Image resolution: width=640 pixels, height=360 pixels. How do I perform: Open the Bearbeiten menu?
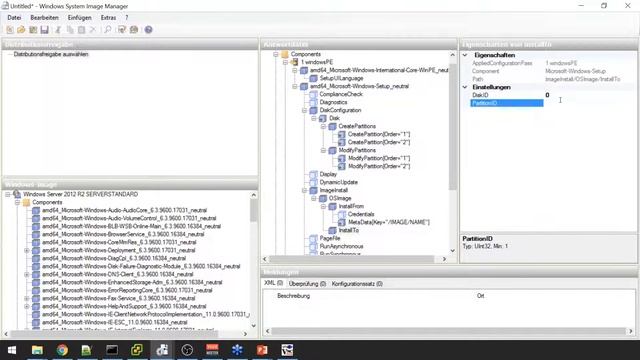coord(44,18)
